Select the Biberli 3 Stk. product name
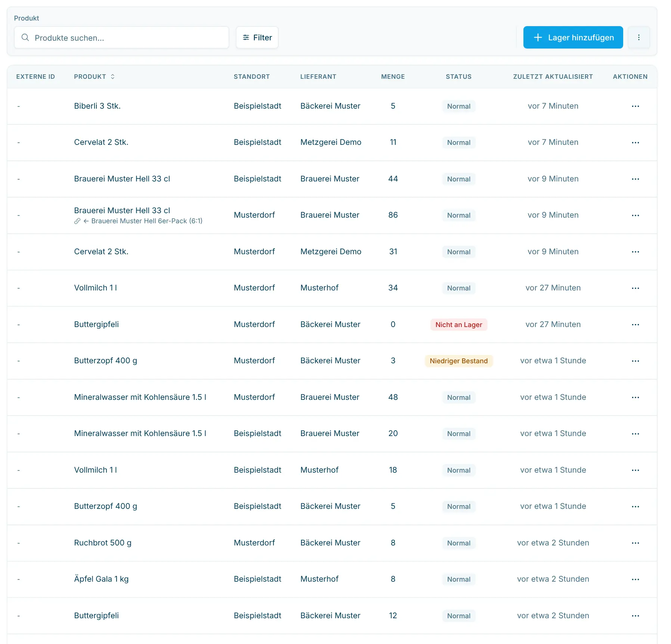This screenshot has height=644, width=671. pyautogui.click(x=97, y=106)
